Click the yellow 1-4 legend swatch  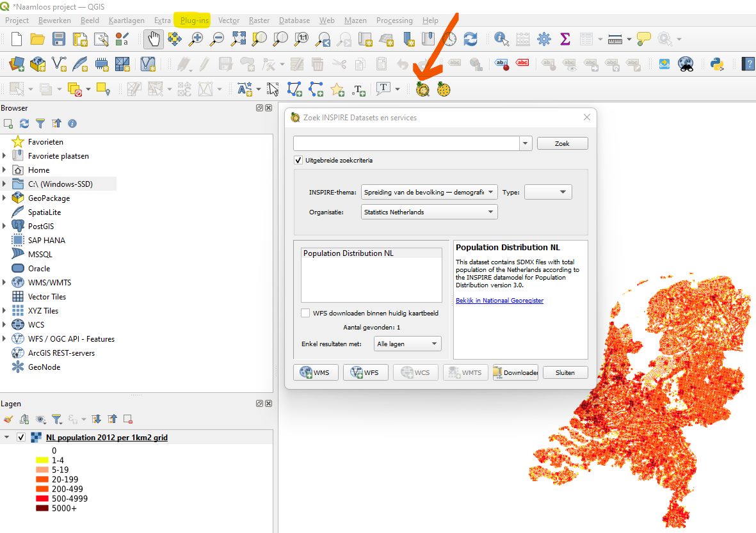(42, 460)
